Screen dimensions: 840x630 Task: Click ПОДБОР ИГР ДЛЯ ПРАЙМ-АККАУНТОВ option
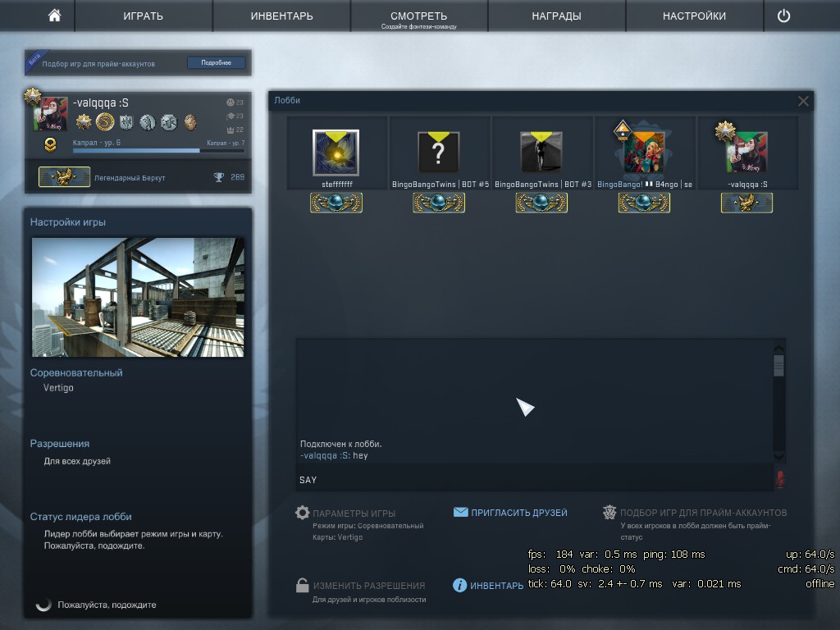pyautogui.click(x=703, y=513)
